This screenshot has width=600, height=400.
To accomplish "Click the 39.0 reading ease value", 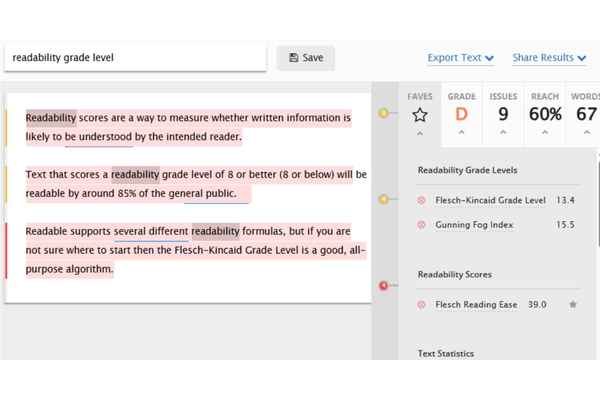I will [x=537, y=305].
